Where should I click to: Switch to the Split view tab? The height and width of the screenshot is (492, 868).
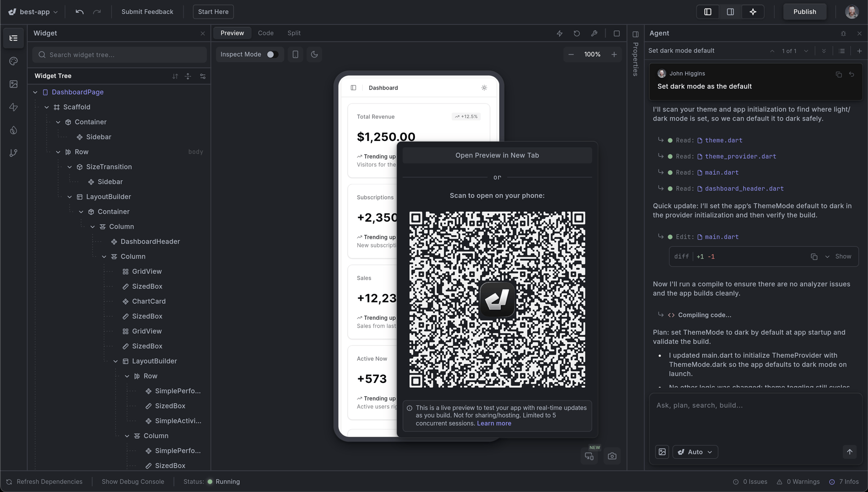click(294, 33)
